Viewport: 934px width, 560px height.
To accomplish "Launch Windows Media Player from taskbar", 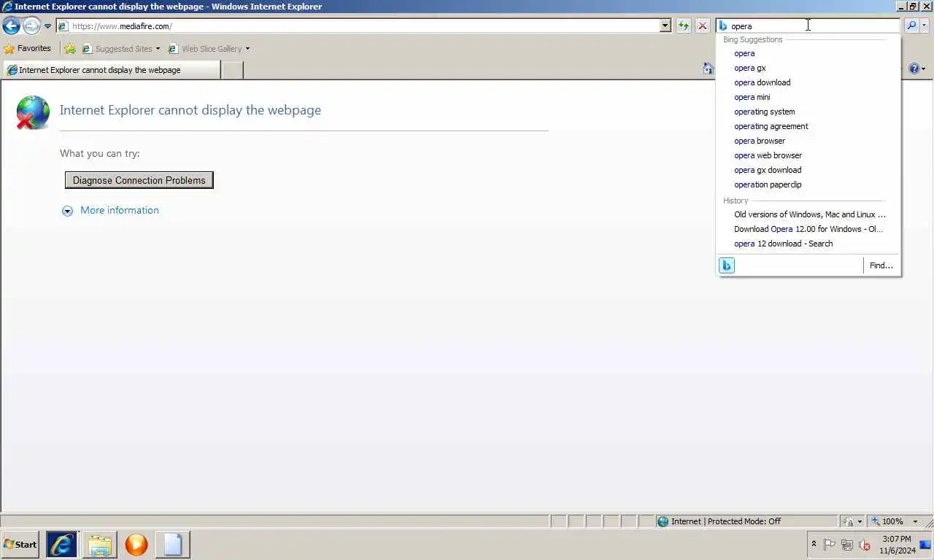I will coord(136,545).
